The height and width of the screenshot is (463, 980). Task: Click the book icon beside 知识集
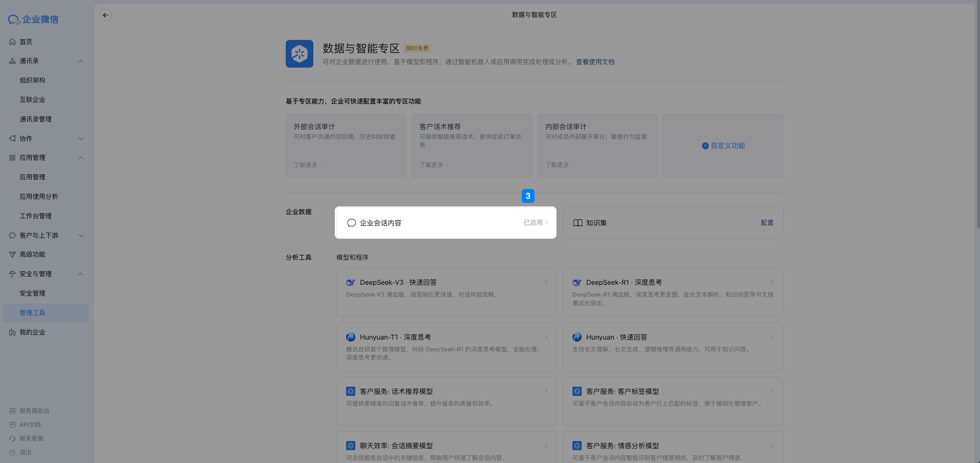click(x=578, y=223)
